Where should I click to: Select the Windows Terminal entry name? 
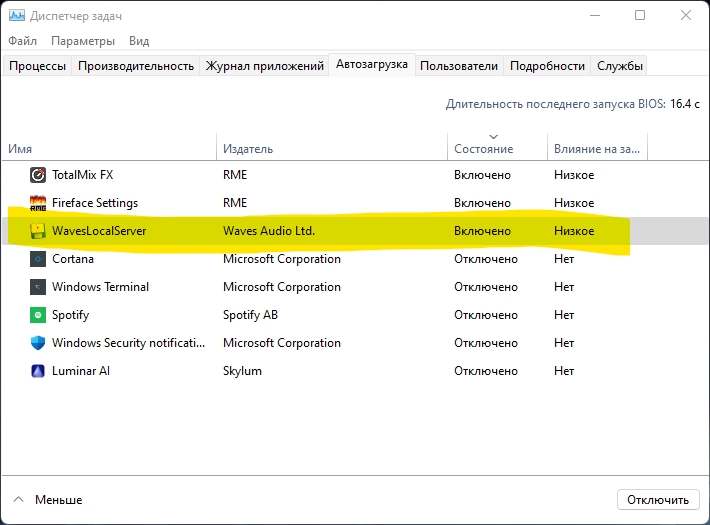101,287
